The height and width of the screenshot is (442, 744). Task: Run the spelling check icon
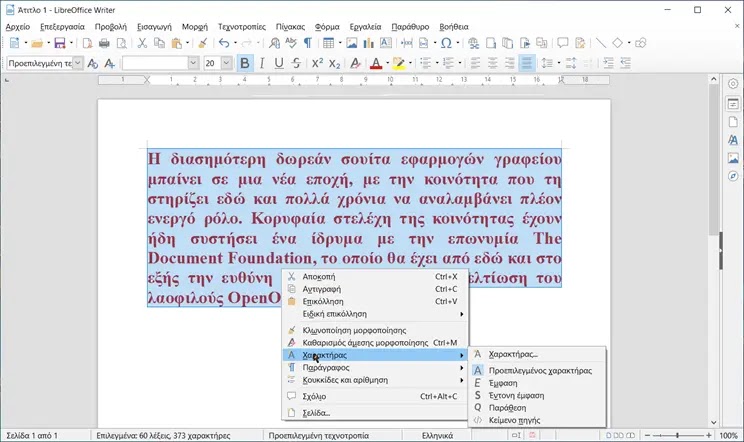291,43
